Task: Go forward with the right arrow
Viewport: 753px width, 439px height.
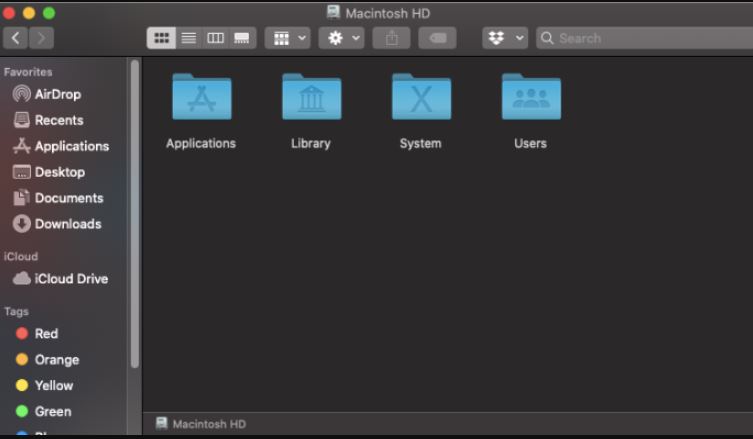Action: pyautogui.click(x=41, y=38)
